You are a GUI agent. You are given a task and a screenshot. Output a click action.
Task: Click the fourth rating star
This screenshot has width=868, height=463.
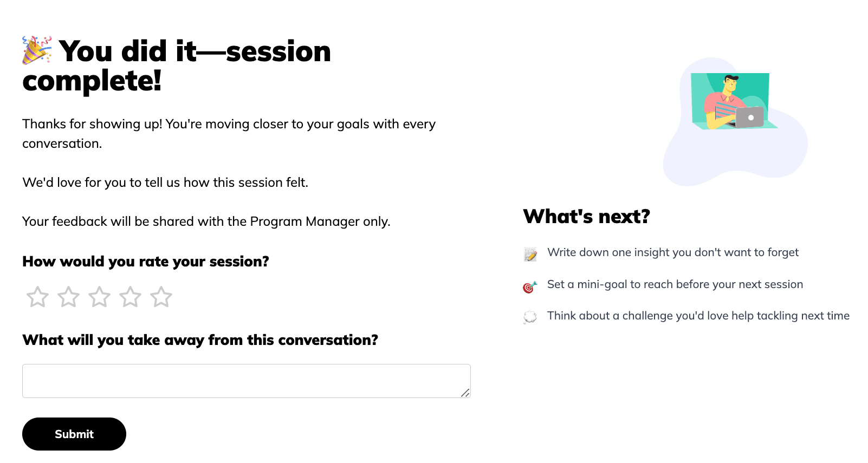(x=130, y=297)
